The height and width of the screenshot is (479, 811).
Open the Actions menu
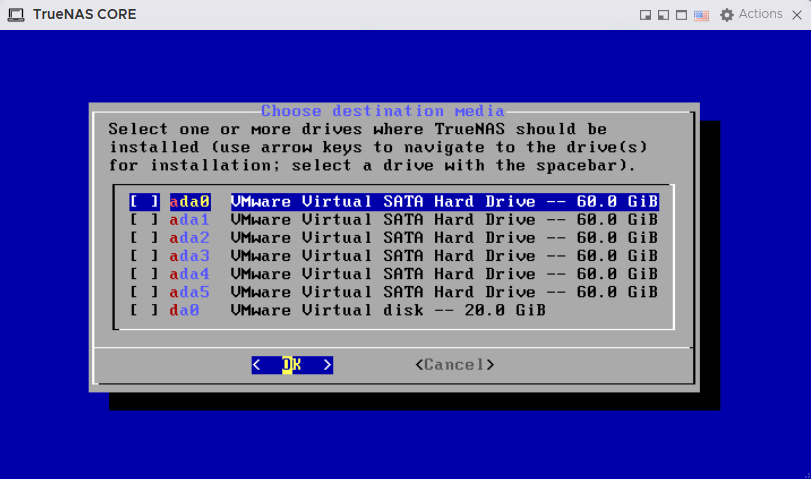coord(760,14)
